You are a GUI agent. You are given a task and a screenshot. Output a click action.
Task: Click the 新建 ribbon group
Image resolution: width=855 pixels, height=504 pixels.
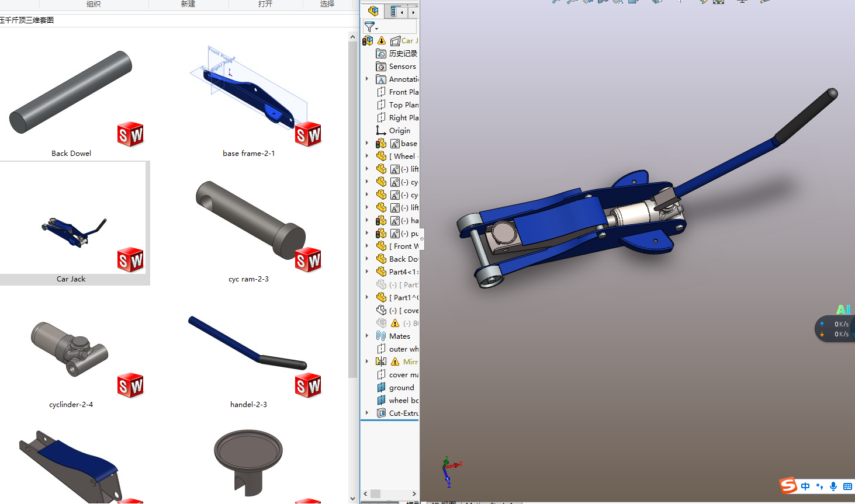coord(188,4)
